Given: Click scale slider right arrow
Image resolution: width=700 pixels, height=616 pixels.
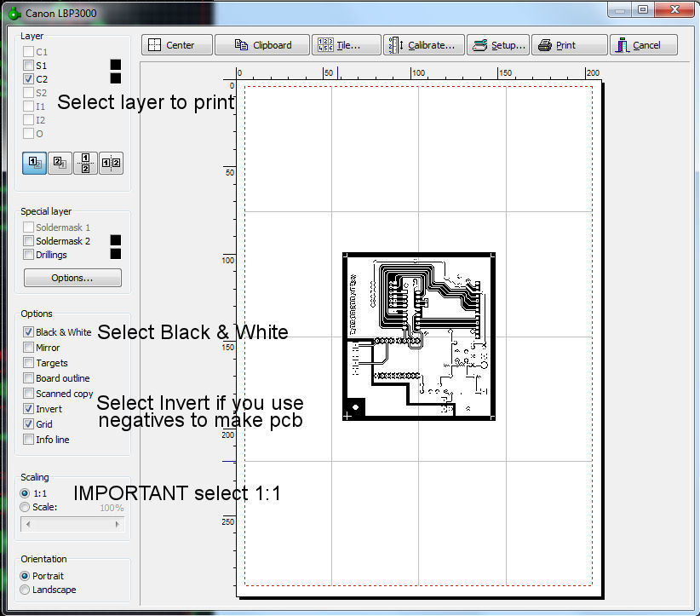Looking at the screenshot, I should pyautogui.click(x=117, y=525).
